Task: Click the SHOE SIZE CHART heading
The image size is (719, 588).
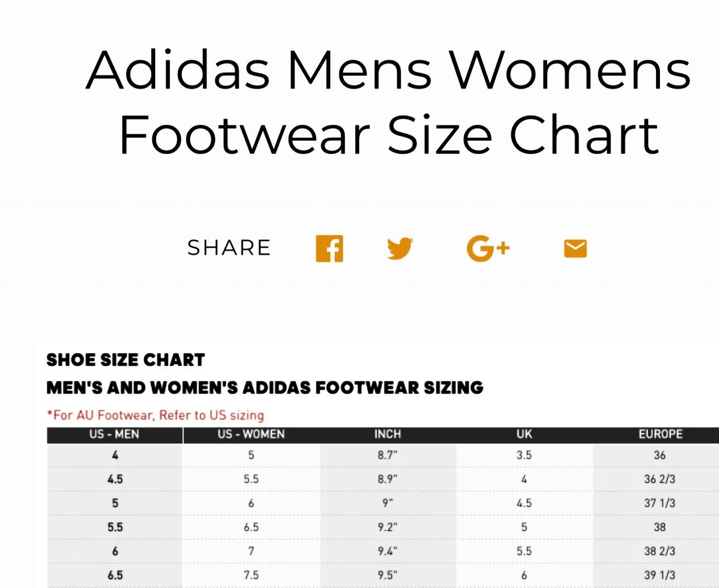Action: pos(126,360)
